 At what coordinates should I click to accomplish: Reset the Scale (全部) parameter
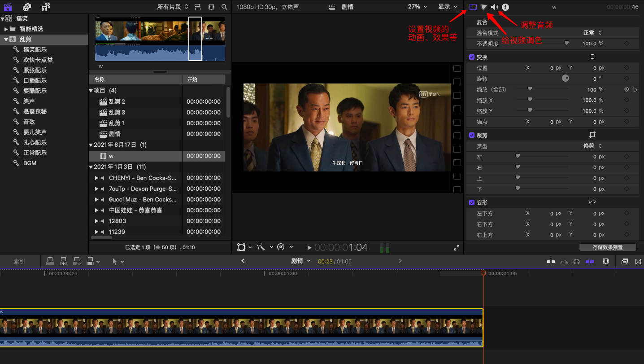tap(635, 89)
